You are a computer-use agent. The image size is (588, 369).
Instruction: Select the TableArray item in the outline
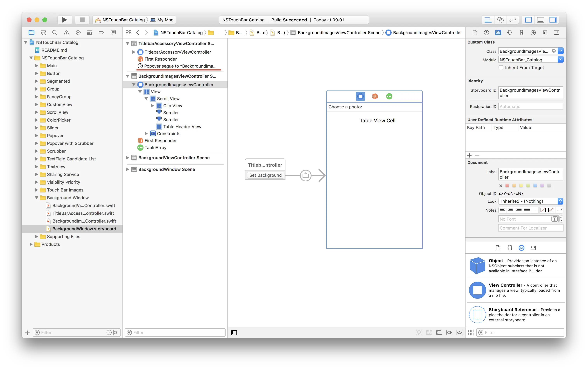[155, 148]
